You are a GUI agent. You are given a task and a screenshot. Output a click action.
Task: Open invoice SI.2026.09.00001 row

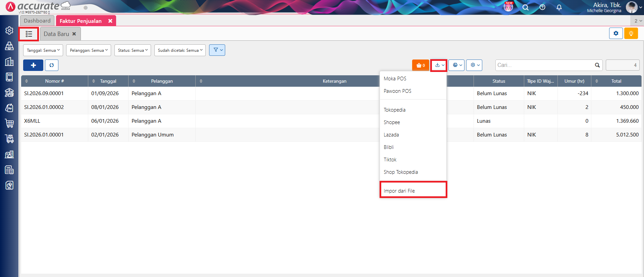pos(44,93)
